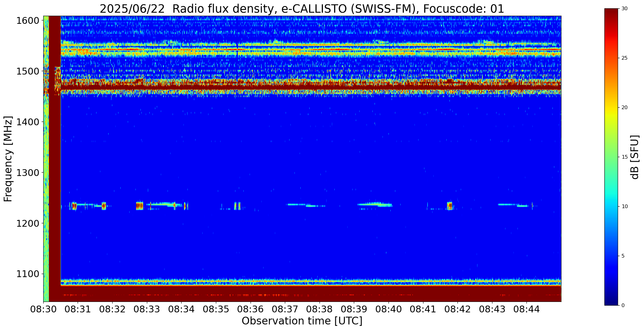Click the red burst near 08:42 at 1235 MHz
The height and width of the screenshot is (330, 644).
pyautogui.click(x=449, y=206)
